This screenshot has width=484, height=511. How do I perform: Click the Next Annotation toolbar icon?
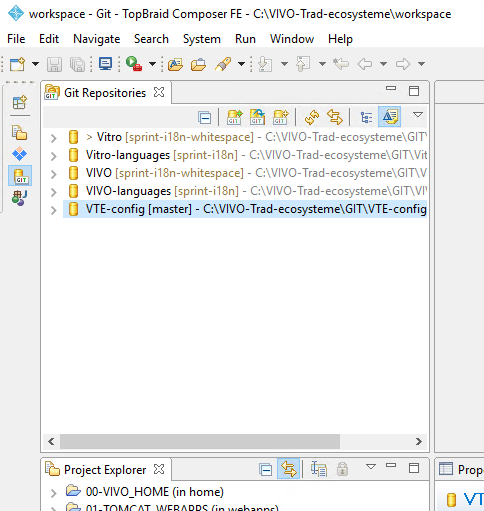pyautogui.click(x=265, y=64)
